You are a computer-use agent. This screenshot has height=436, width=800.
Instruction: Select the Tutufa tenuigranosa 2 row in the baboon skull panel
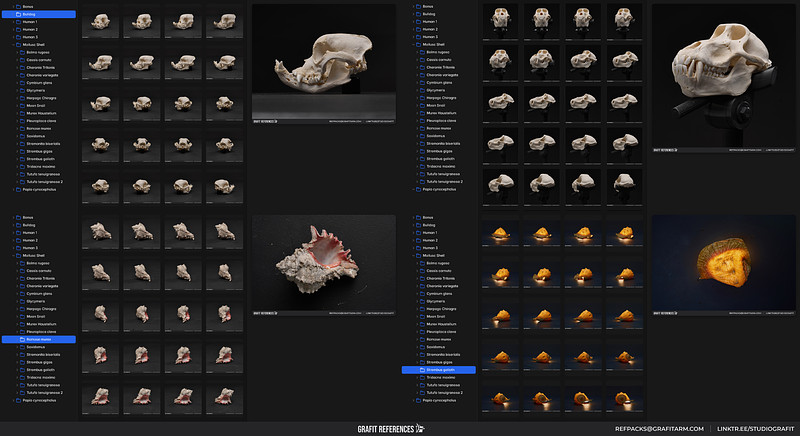coord(439,182)
